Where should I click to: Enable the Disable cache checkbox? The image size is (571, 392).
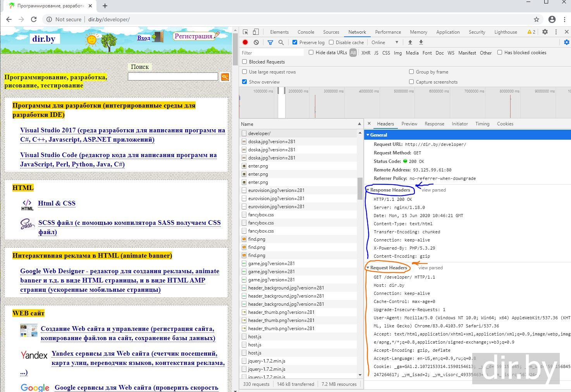[331, 42]
